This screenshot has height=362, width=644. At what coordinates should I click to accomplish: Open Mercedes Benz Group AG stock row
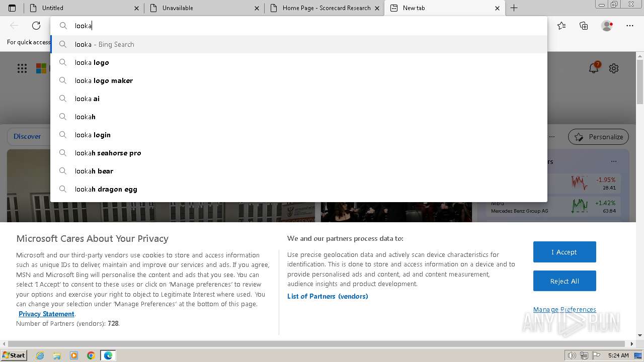pyautogui.click(x=553, y=207)
